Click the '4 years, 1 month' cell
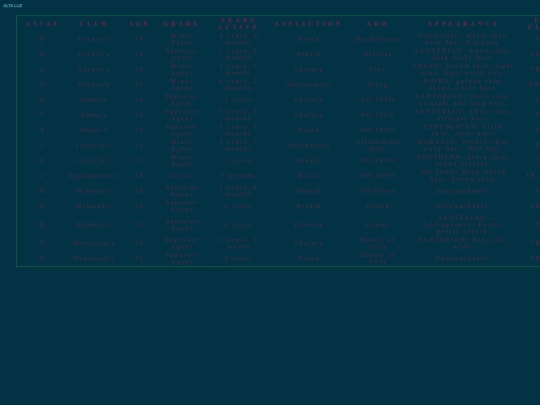 [238, 243]
